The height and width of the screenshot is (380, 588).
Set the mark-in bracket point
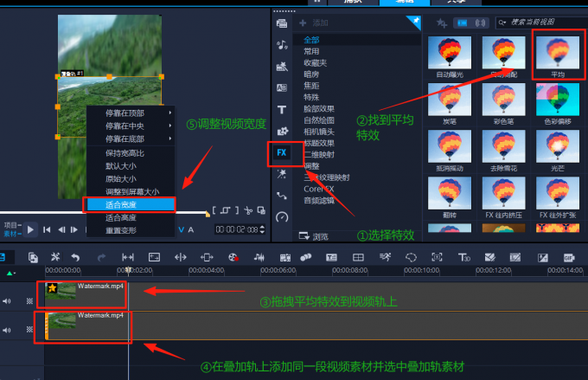[214, 210]
